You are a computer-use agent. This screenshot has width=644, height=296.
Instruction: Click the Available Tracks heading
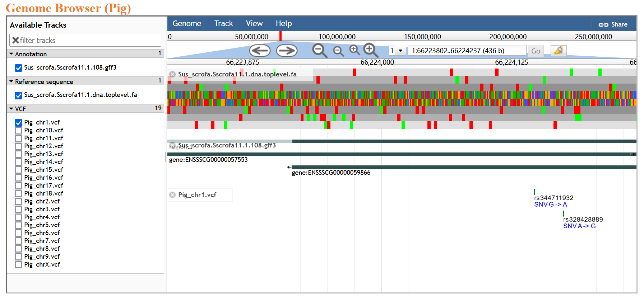click(x=38, y=25)
